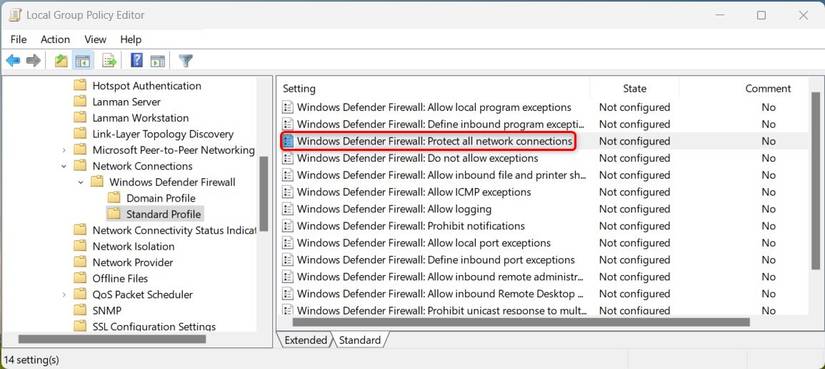Open the File menu

click(x=18, y=39)
